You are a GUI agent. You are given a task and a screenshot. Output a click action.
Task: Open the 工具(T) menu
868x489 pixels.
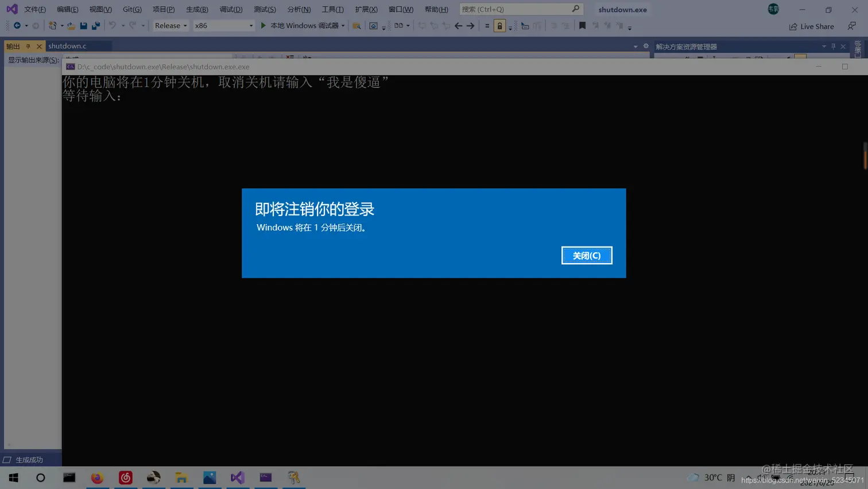tap(332, 9)
